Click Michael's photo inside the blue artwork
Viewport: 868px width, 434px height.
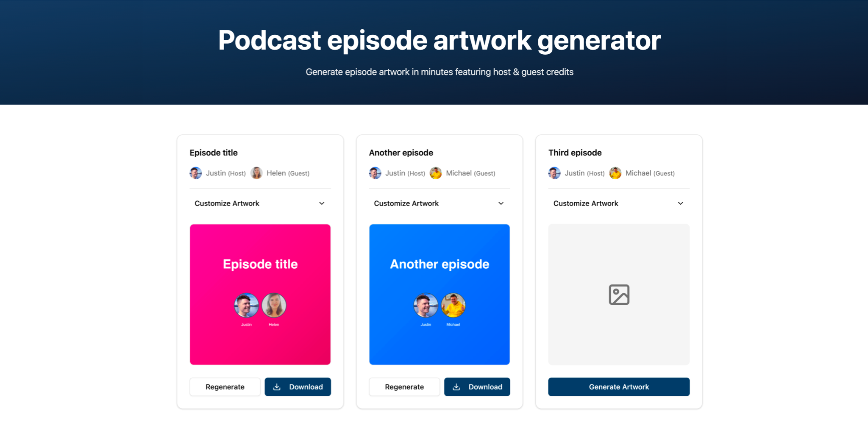point(453,305)
